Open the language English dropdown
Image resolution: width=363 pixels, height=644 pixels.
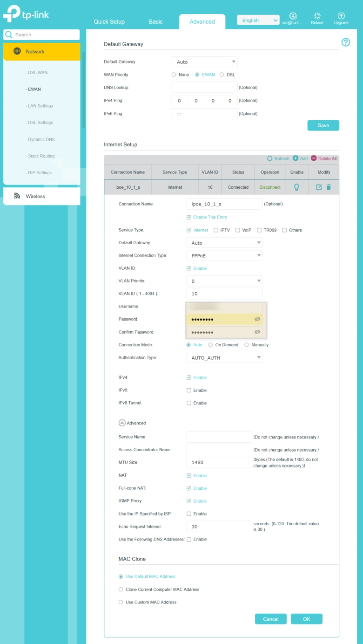[x=258, y=20]
